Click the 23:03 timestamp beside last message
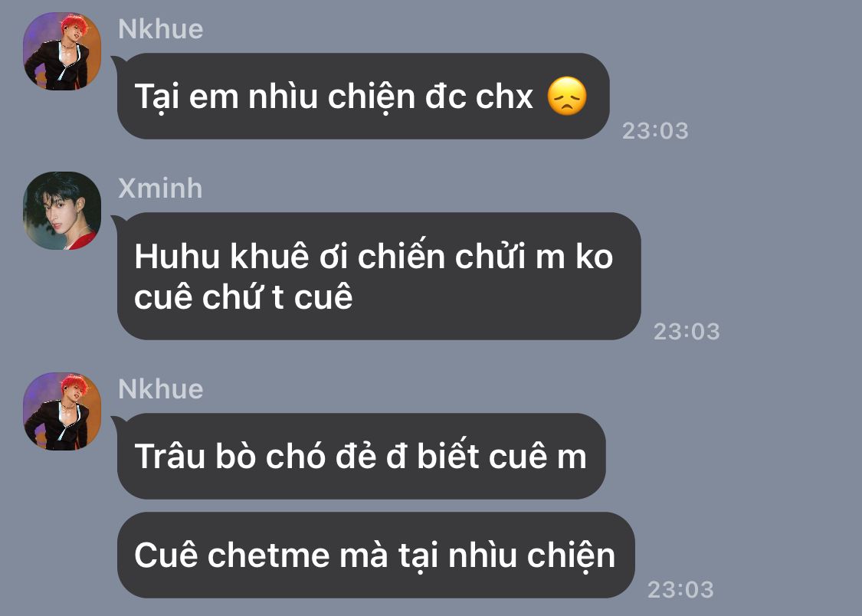This screenshot has height=616, width=862. click(680, 590)
